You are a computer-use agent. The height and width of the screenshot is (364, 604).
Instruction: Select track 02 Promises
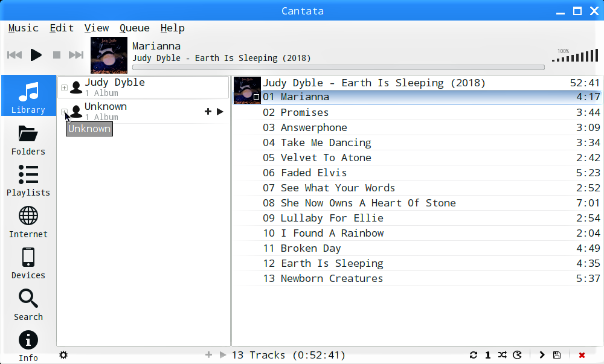click(417, 112)
